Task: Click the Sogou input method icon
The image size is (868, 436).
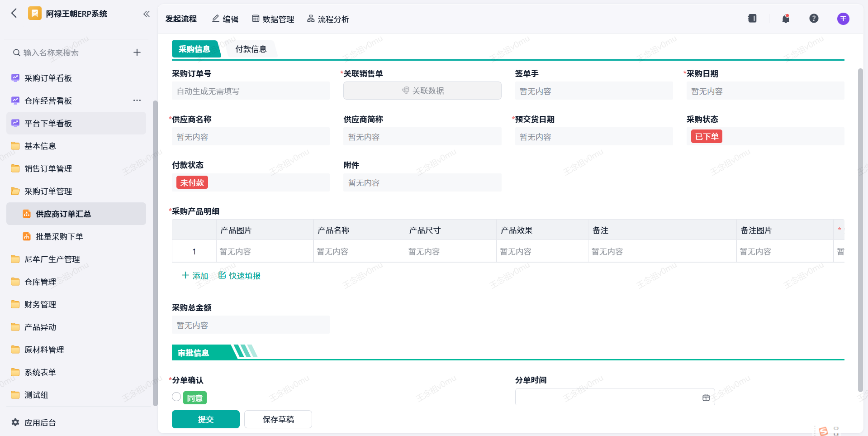Action: click(x=823, y=431)
